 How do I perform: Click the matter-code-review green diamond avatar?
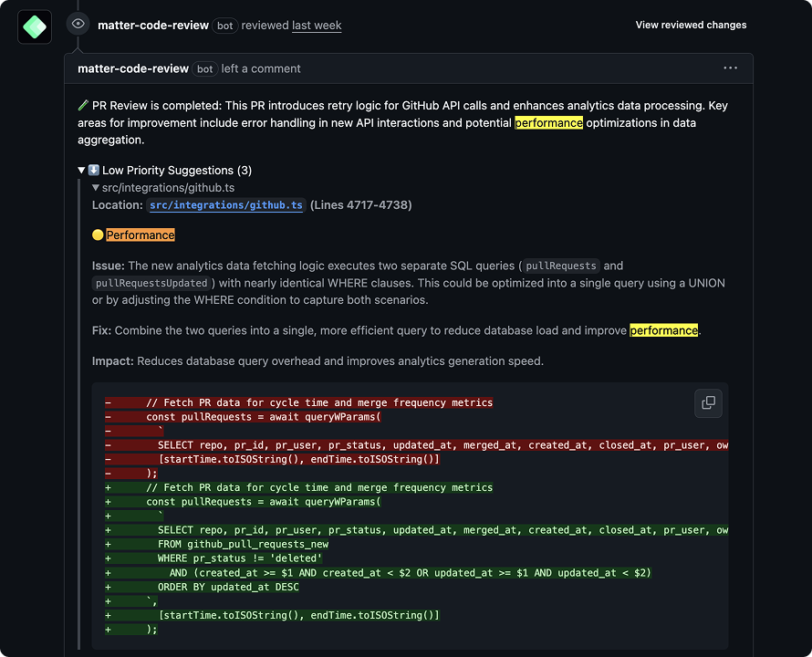(35, 27)
